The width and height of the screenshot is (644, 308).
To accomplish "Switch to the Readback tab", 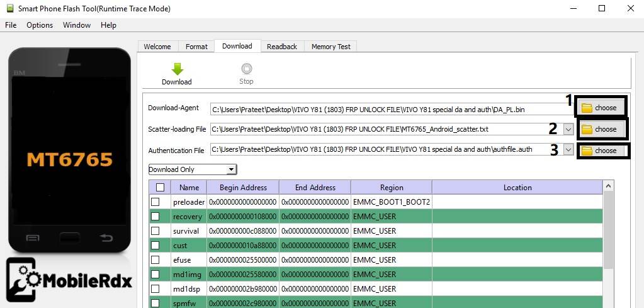I will point(282,47).
